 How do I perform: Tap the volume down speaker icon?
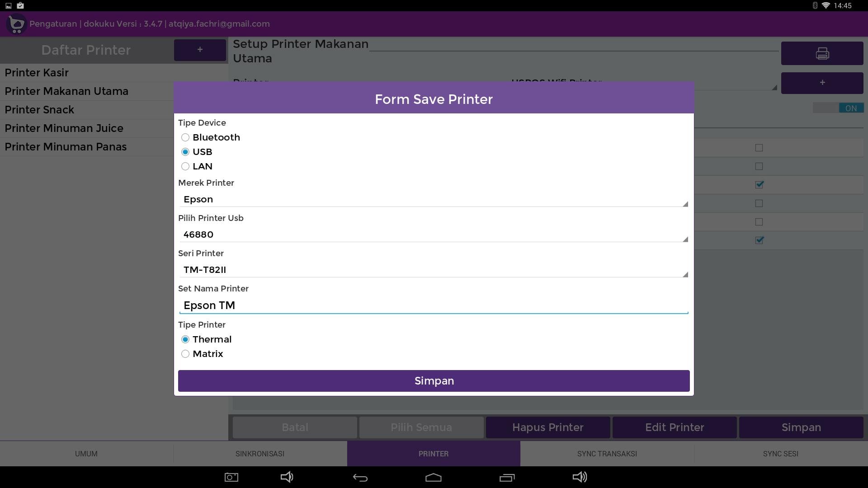pos(287,477)
